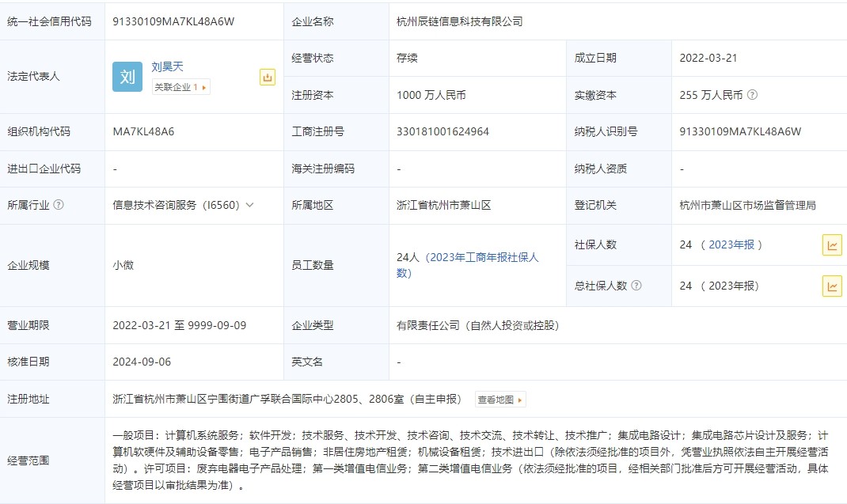Select paid-in capital 255 万人民币
The height and width of the screenshot is (504, 847).
coord(711,95)
